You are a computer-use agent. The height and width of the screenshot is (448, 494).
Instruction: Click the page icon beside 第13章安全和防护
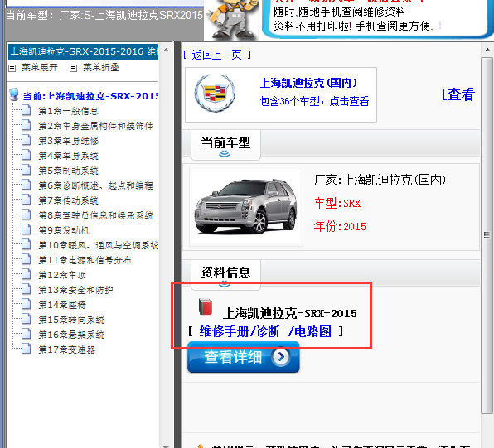(27, 289)
